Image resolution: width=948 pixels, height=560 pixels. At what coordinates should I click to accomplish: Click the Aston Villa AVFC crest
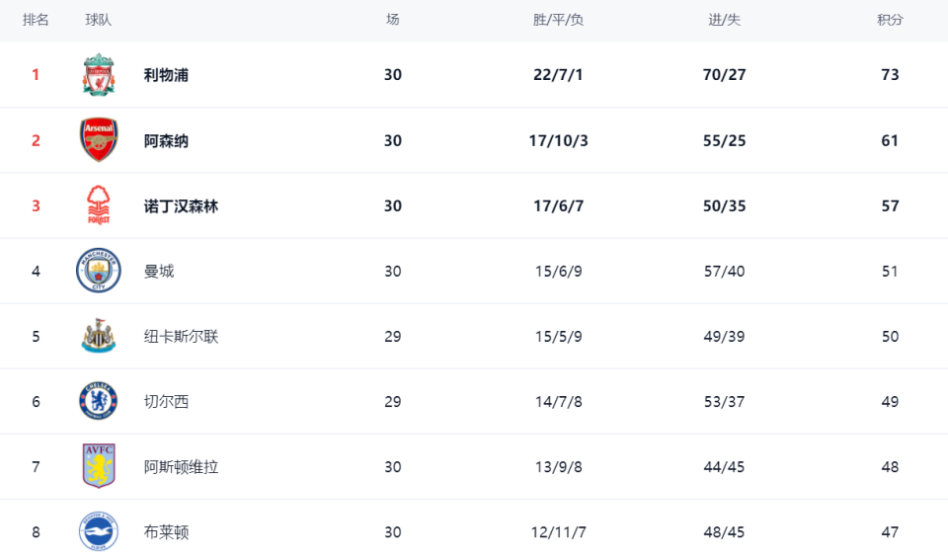pyautogui.click(x=99, y=465)
